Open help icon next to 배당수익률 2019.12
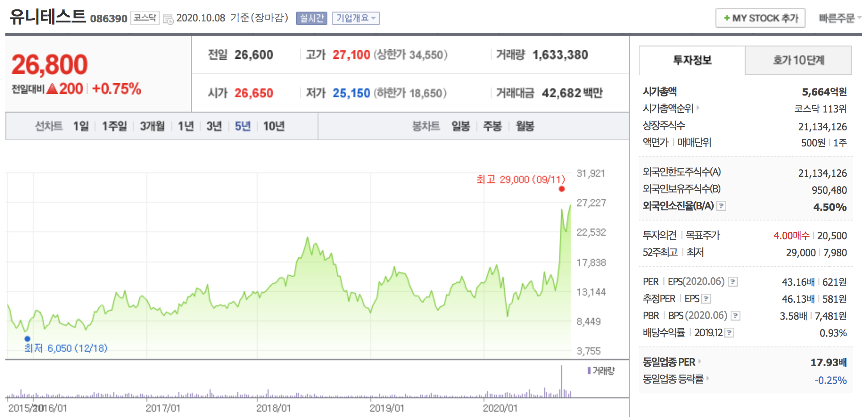This screenshot has width=868, height=417. [729, 333]
